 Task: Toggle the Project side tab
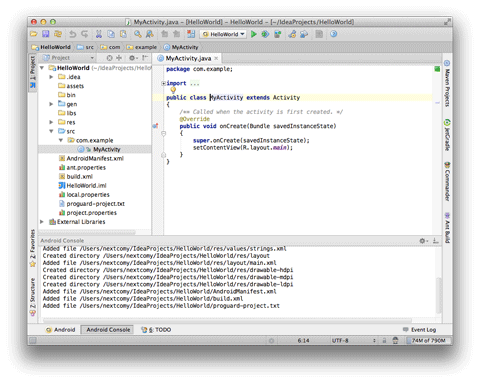point(33,72)
